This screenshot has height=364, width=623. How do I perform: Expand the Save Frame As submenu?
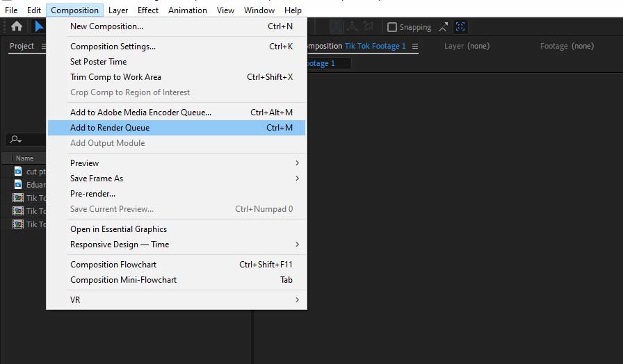[x=177, y=179]
